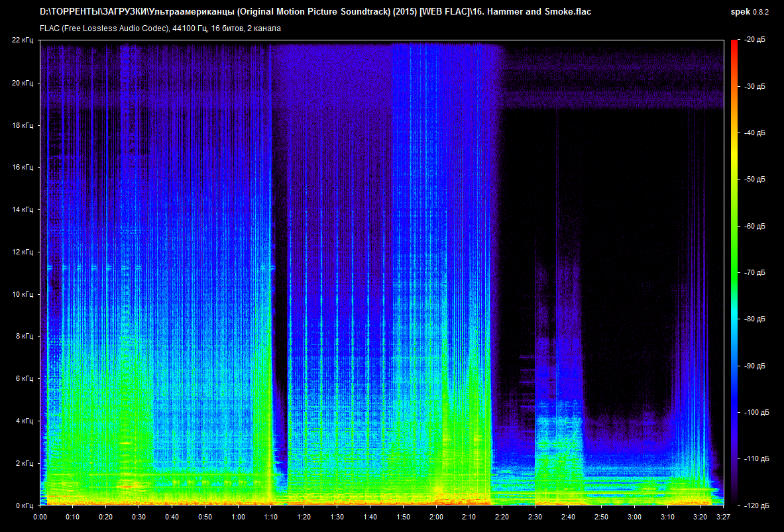784x532 pixels.
Task: Click the '1:50' time axis label
Action: coord(403,517)
